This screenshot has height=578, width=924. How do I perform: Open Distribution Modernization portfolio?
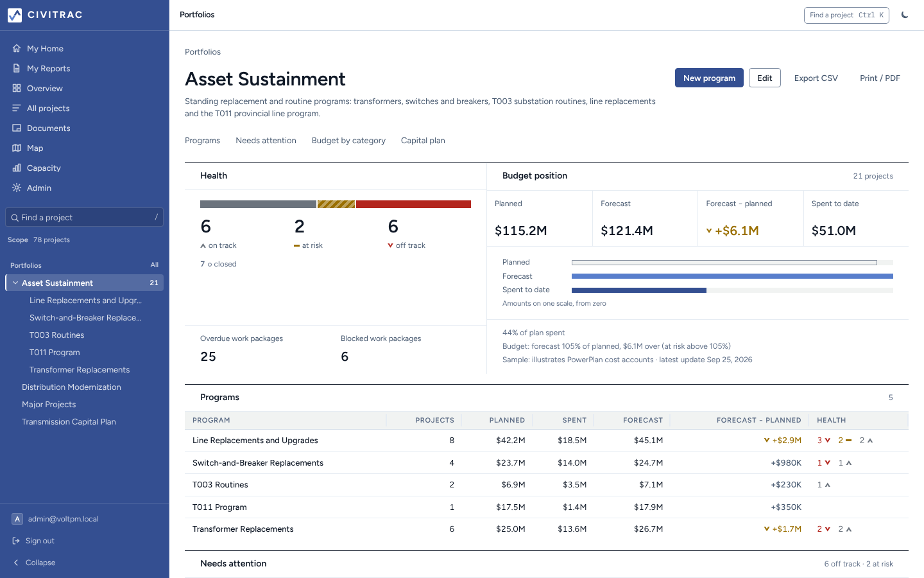point(71,387)
